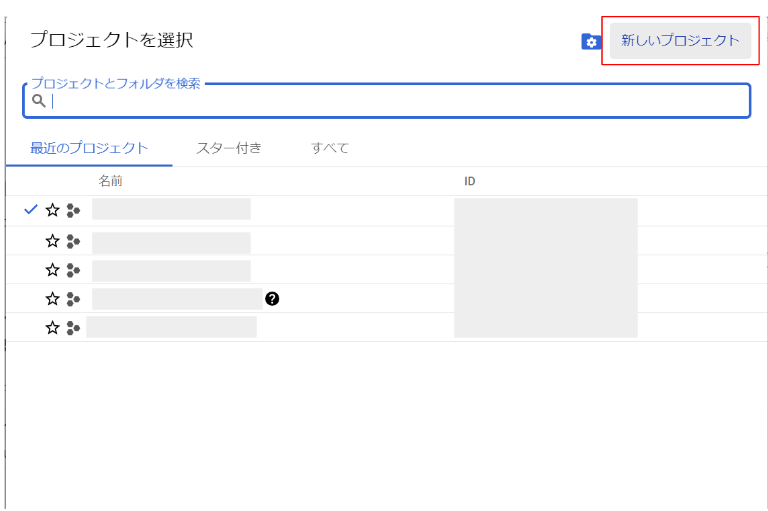Click the black question mark help icon
Viewport: 768px width, 511px height.
[272, 299]
